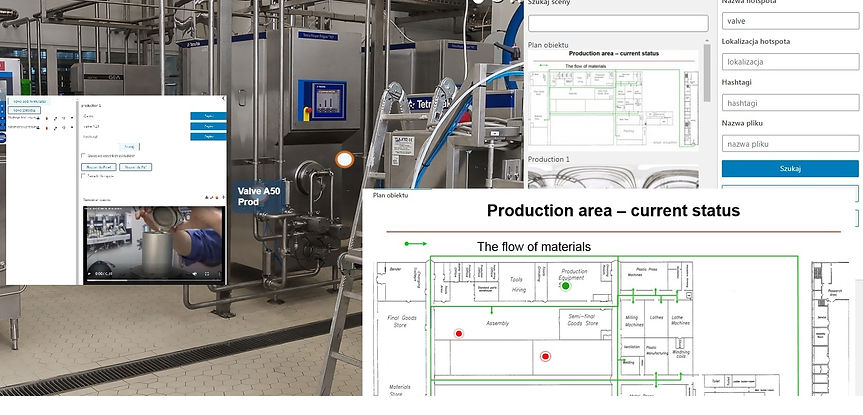Click the 'Final Goods Store' label on the plan

click(x=403, y=321)
